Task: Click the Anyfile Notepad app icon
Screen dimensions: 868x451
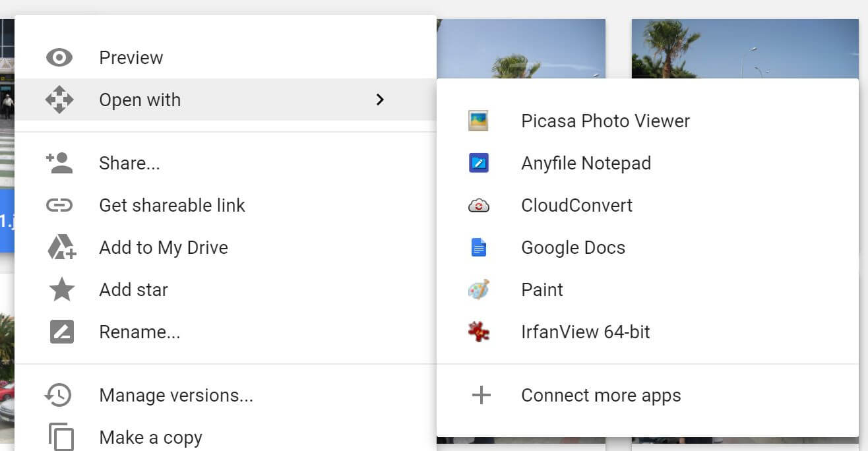Action: 478,164
